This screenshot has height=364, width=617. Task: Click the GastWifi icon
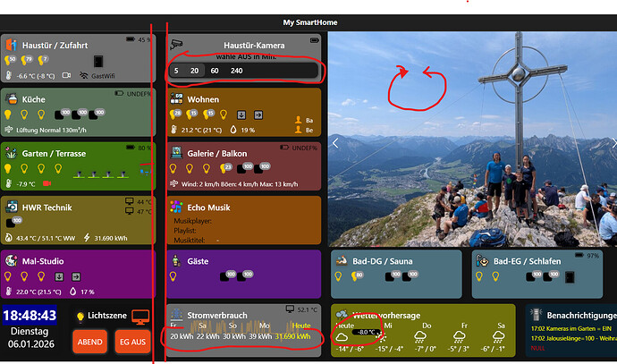click(83, 75)
